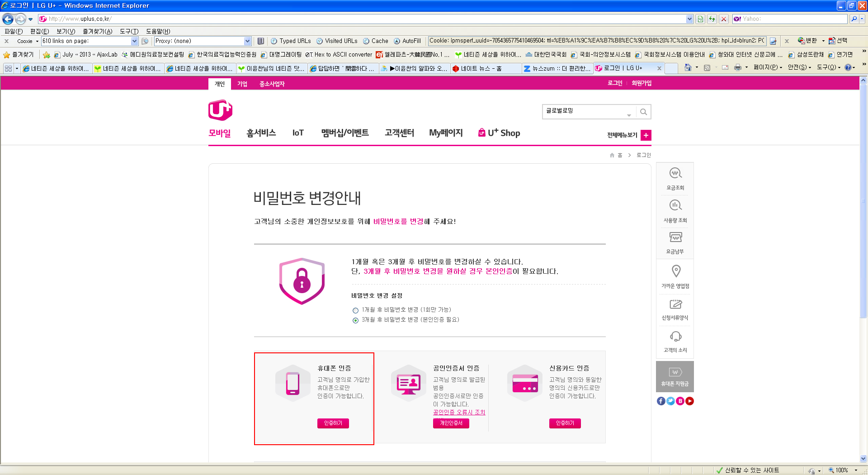
Task: Open the Proxy (none) dropdown
Action: [x=247, y=41]
